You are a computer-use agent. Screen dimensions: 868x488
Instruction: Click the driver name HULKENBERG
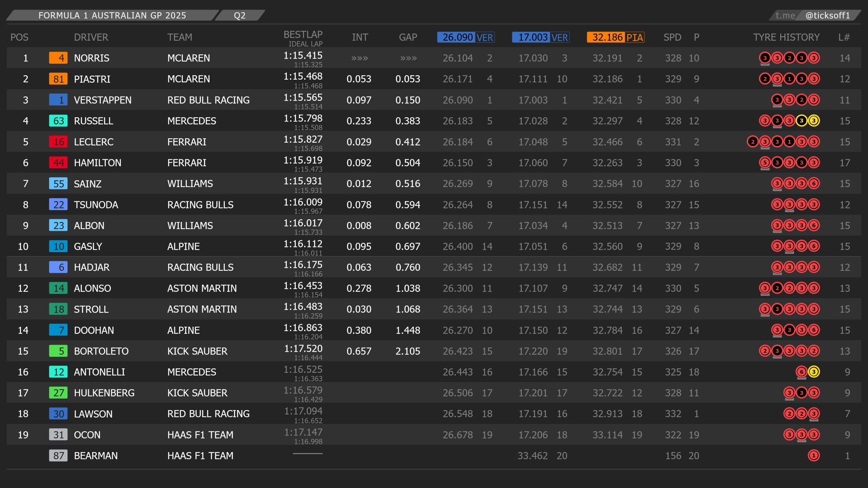(104, 393)
